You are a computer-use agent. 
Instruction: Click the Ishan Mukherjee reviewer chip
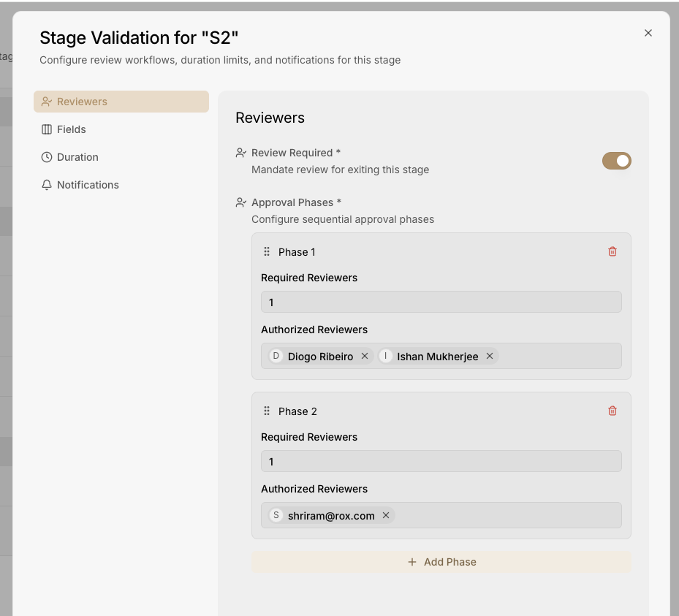pos(436,357)
